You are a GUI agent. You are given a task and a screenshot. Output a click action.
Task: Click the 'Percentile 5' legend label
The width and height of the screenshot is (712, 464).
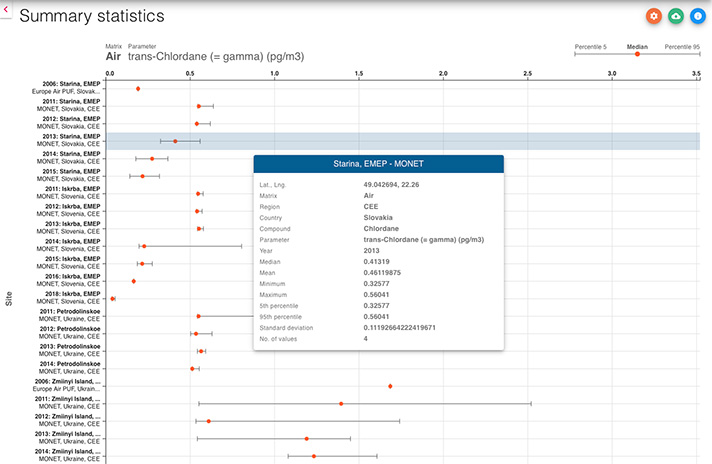[x=590, y=47]
